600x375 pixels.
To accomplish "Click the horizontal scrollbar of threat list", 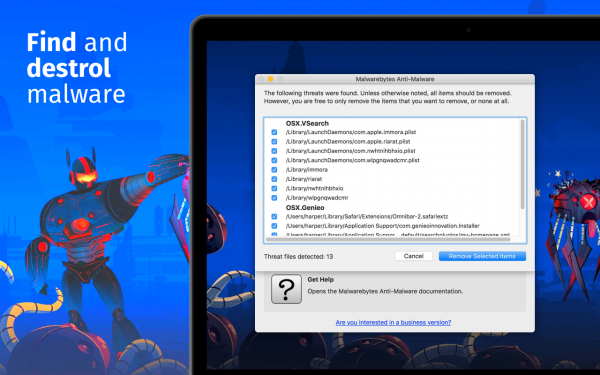I will [388, 240].
